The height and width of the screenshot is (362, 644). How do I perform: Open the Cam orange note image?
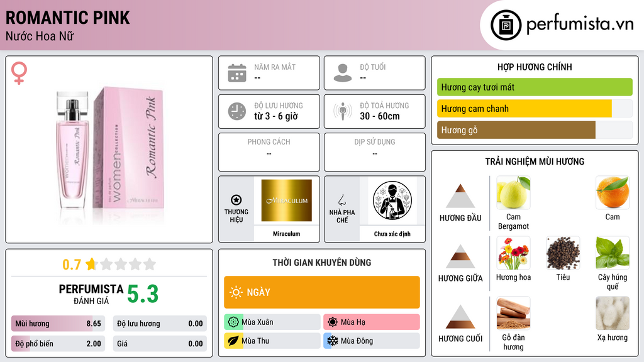pyautogui.click(x=613, y=192)
